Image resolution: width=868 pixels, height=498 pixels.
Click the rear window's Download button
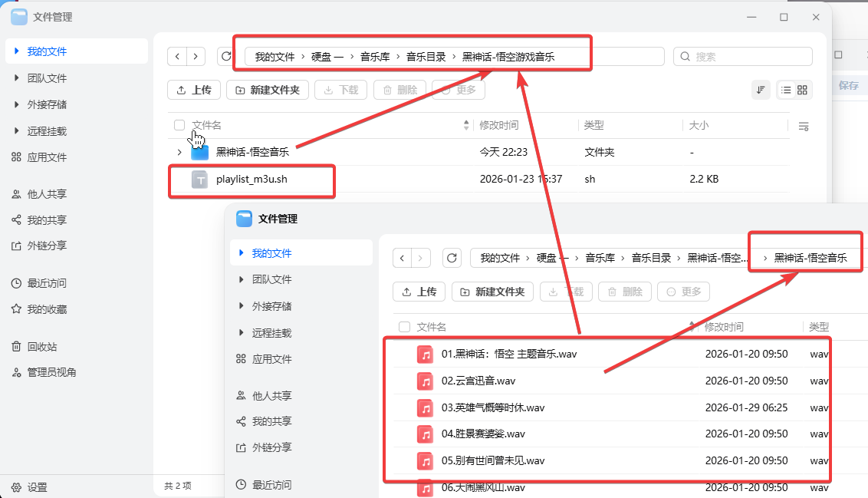[341, 90]
